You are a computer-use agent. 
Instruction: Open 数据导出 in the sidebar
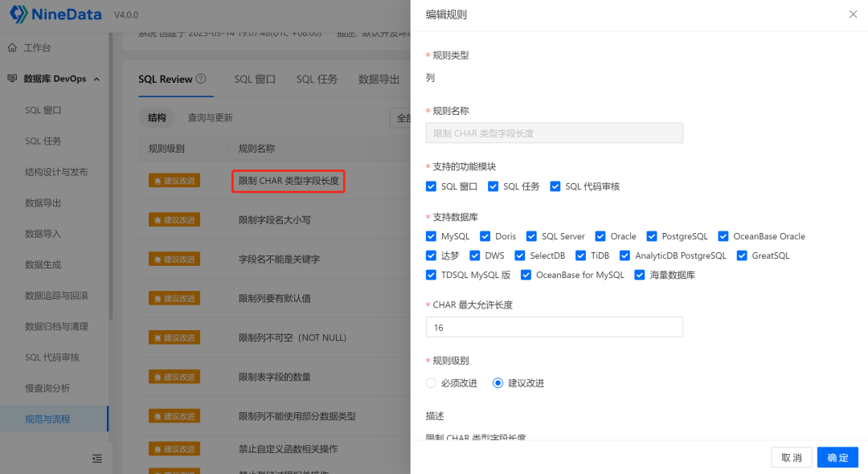pos(43,203)
